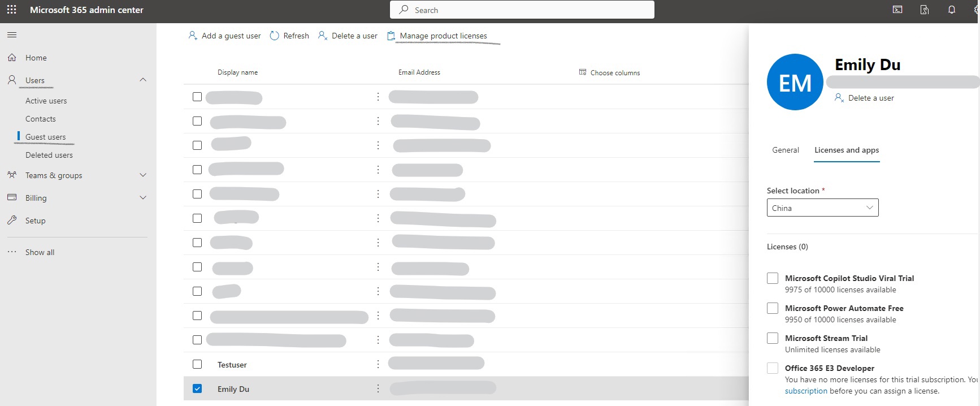Click the Teams & groups icon

click(12, 175)
